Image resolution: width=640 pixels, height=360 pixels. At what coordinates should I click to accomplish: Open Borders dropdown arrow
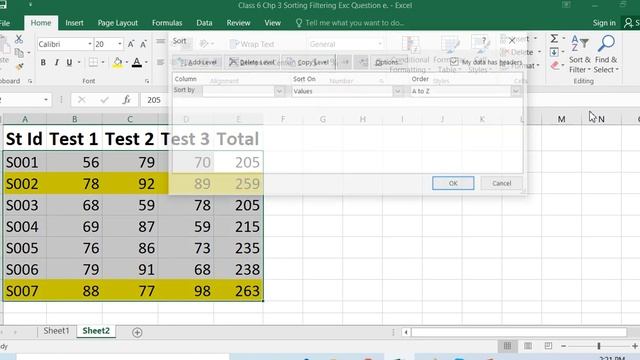coord(103,62)
